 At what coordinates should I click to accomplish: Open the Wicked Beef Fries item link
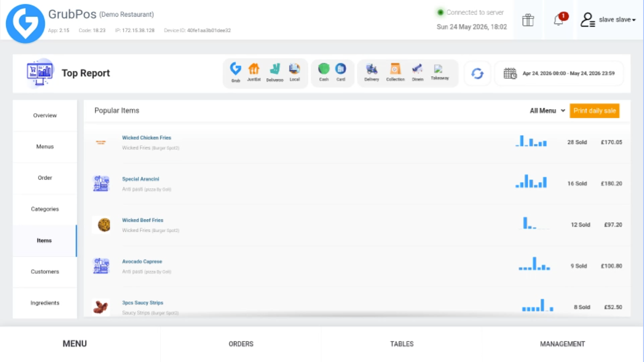click(142, 220)
